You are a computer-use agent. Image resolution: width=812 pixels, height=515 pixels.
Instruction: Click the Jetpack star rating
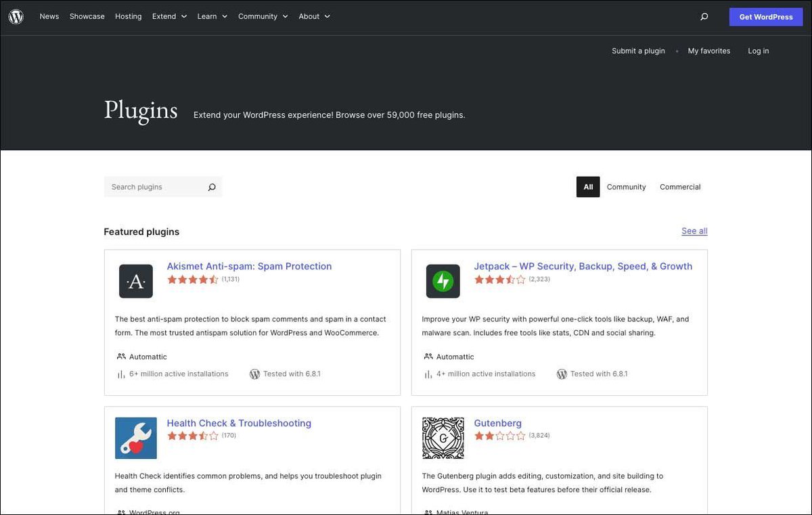click(x=500, y=279)
